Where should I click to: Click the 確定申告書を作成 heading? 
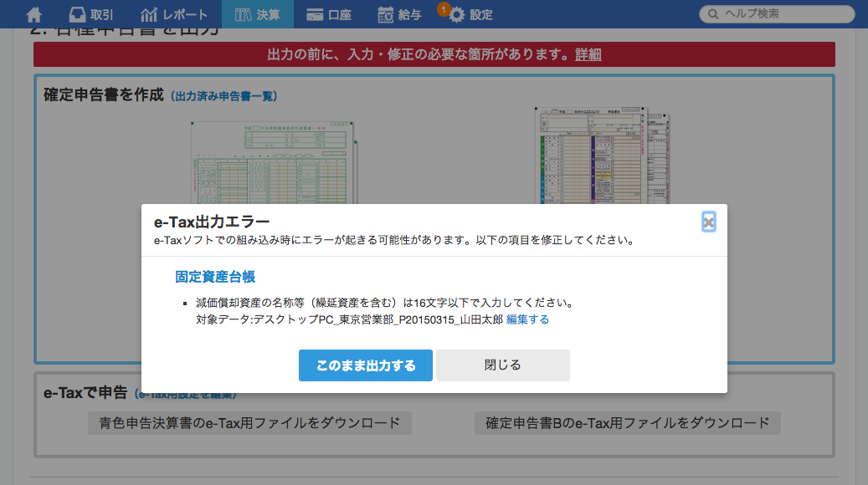click(x=104, y=95)
